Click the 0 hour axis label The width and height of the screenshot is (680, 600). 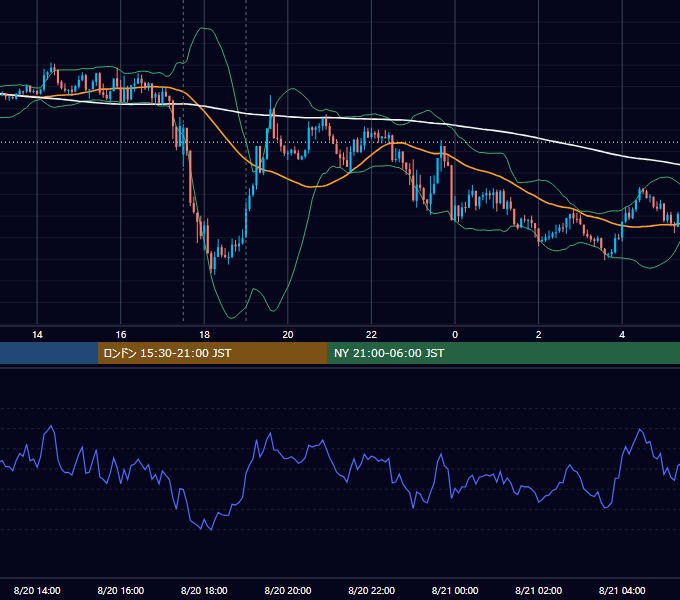tap(455, 335)
